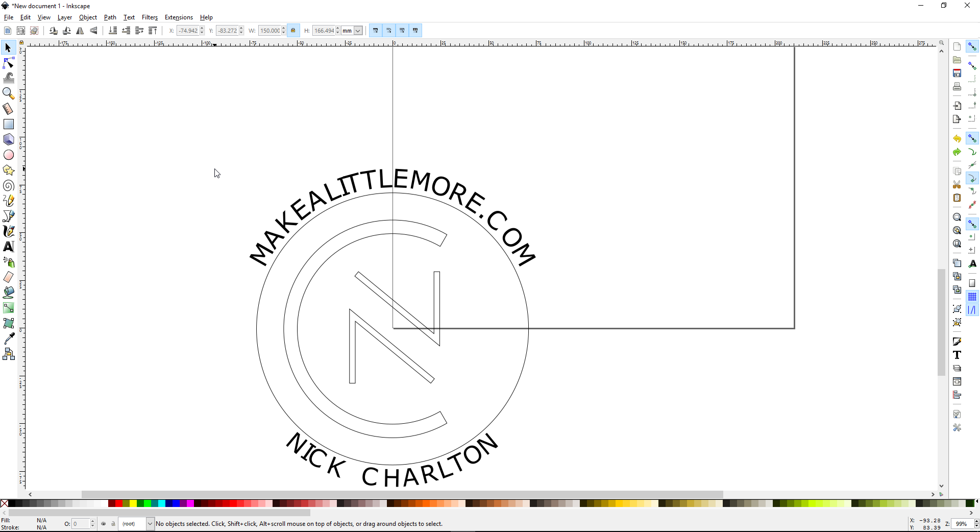The height and width of the screenshot is (532, 980).
Task: Open Align and Distribute dialog icon
Action: [x=957, y=395]
